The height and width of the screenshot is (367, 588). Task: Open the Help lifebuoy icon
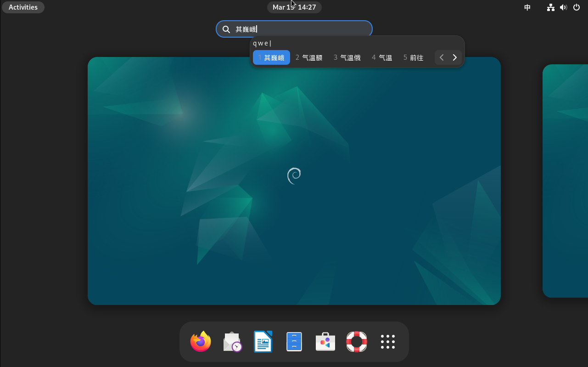(x=357, y=342)
